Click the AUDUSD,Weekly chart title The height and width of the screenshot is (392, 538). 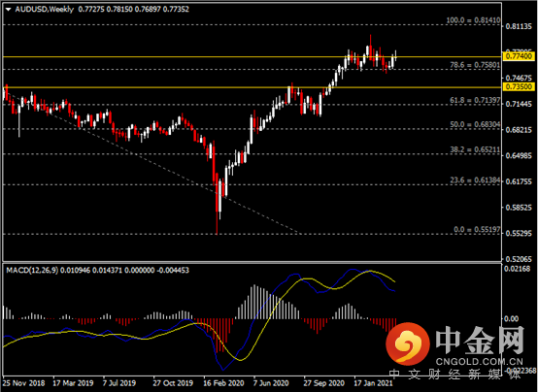pyautogui.click(x=45, y=10)
